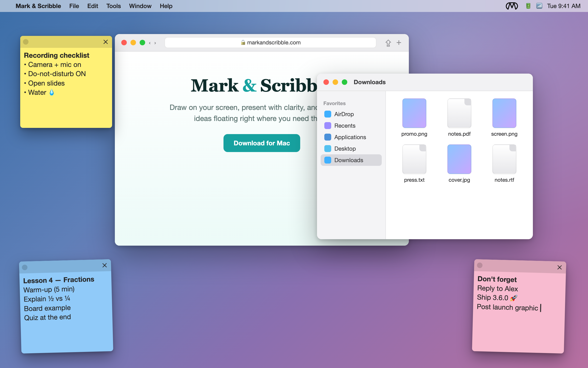Open the clock showing Tue 9:41 AM
The height and width of the screenshot is (368, 588).
564,6
